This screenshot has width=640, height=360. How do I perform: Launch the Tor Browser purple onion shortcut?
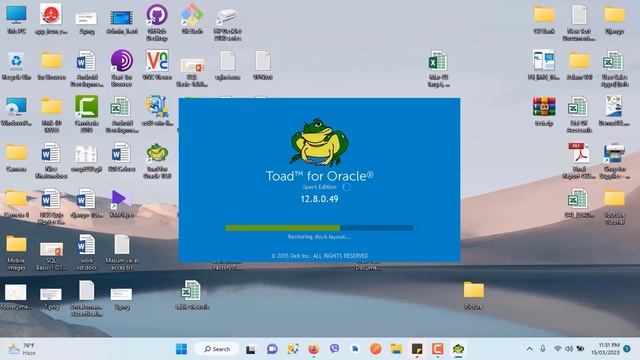coord(122,68)
